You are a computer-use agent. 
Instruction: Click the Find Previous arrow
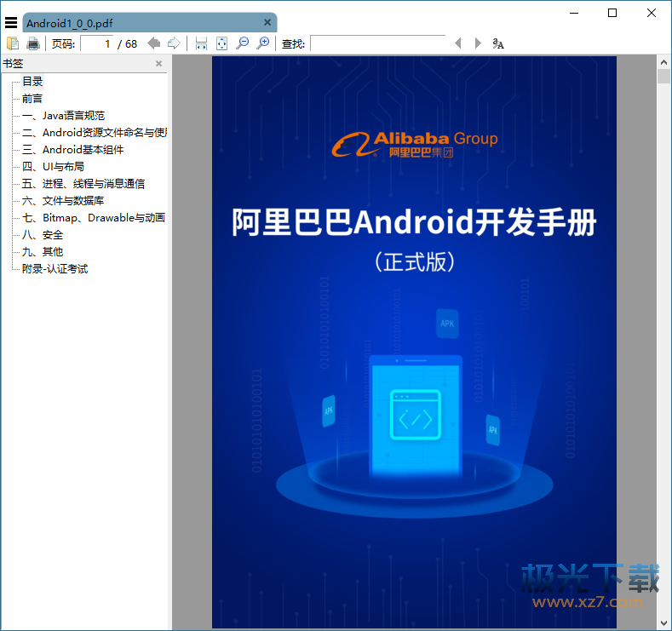pyautogui.click(x=457, y=43)
